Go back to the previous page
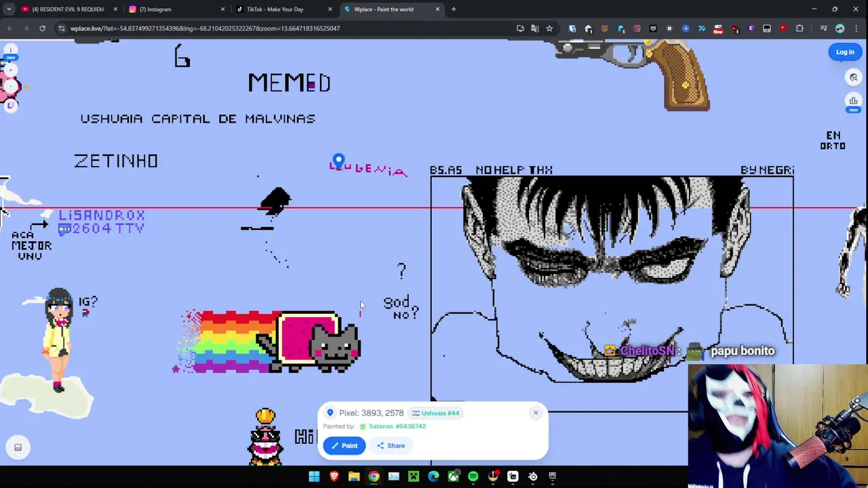This screenshot has width=868, height=488. (x=9, y=28)
